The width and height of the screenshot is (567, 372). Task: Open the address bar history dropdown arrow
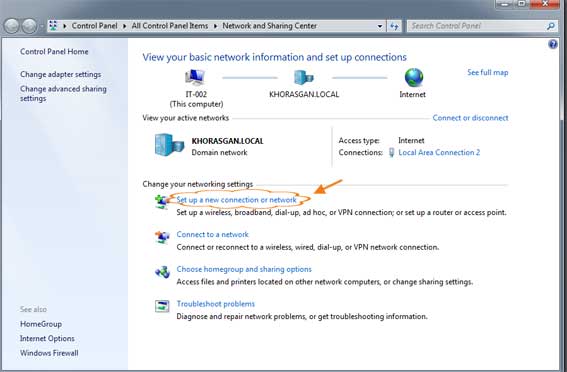pos(380,26)
